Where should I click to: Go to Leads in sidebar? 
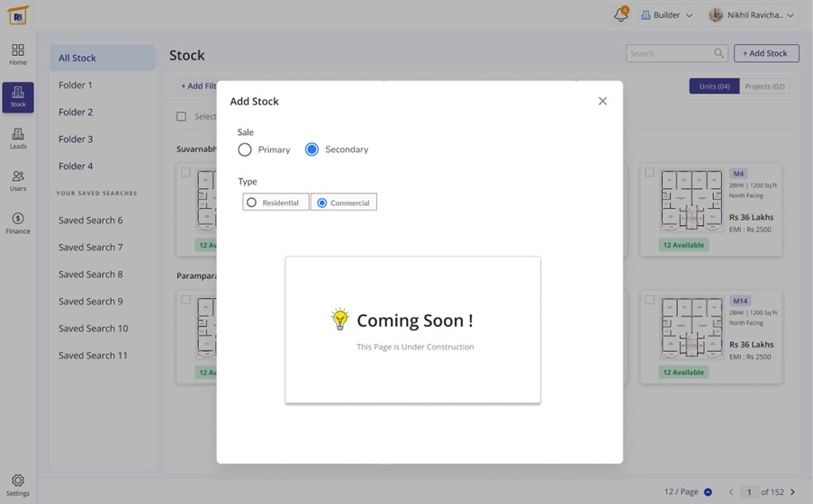[18, 139]
